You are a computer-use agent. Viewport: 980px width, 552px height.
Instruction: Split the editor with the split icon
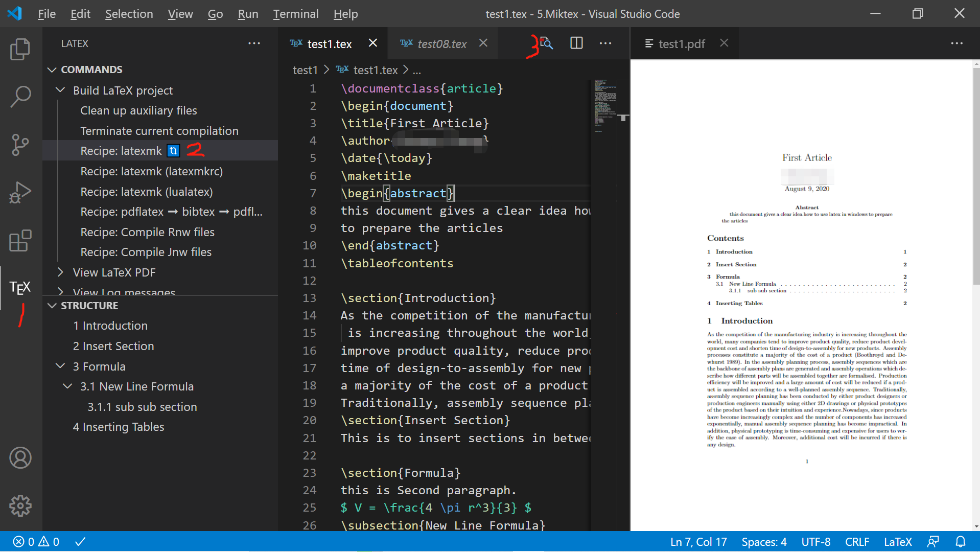tap(576, 43)
